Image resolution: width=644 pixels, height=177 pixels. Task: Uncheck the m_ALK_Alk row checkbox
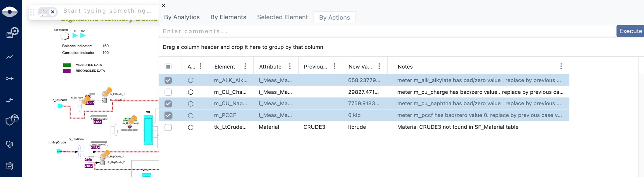point(168,80)
